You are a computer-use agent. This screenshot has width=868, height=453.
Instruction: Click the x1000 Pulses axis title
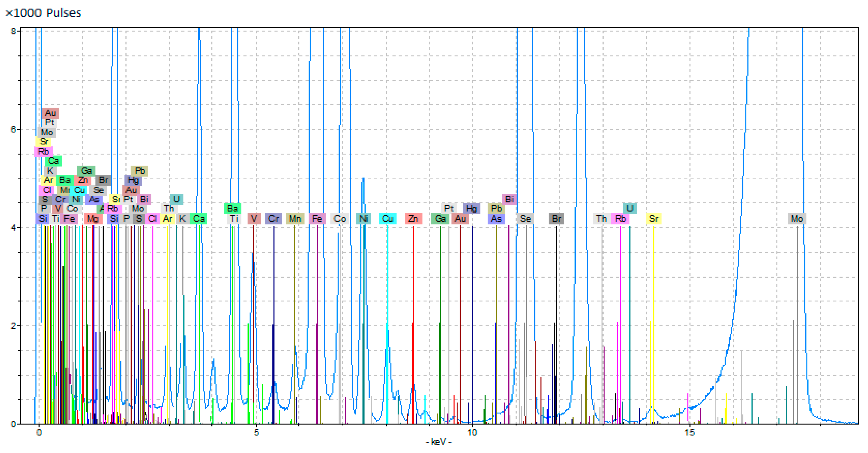pos(44,13)
